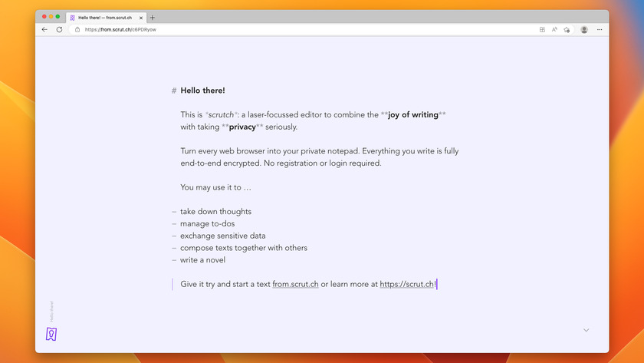Open the browser profile avatar
Screen dimensions: 644x363
point(584,30)
